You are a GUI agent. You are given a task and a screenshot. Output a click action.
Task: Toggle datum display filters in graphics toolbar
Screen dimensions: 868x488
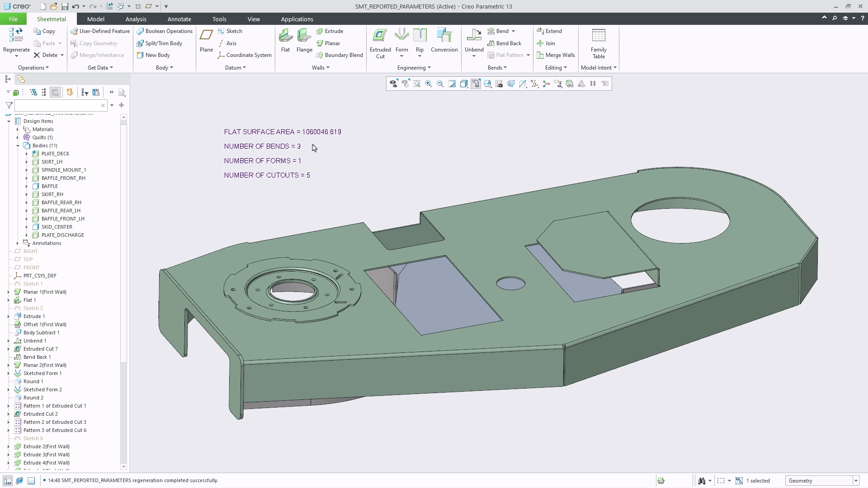pyautogui.click(x=534, y=84)
